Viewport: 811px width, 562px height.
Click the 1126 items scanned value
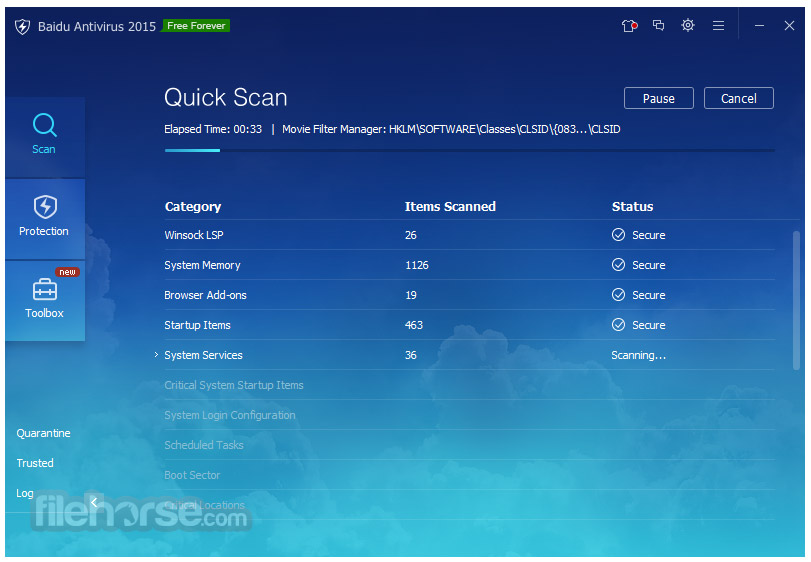click(416, 265)
